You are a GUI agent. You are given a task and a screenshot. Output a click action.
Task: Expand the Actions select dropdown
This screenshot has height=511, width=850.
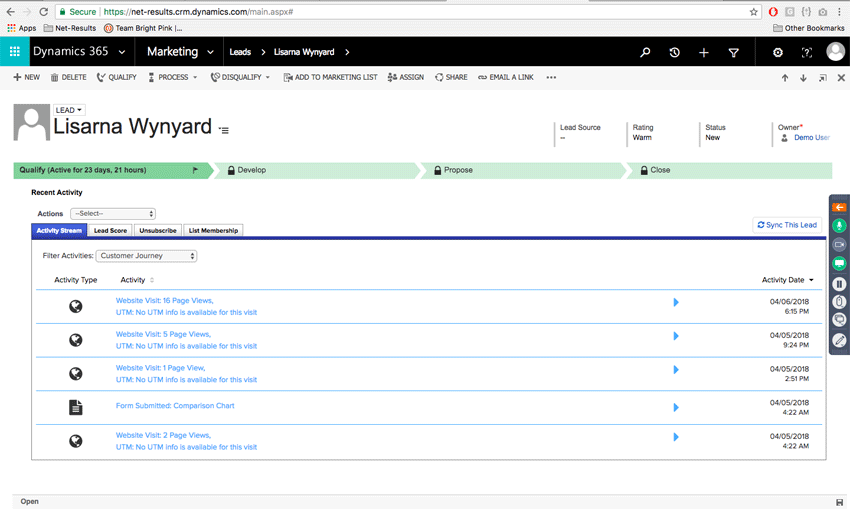[112, 214]
